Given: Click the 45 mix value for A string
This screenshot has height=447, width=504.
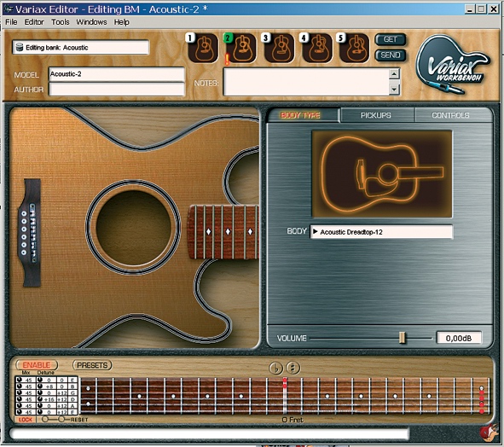Looking at the screenshot, I should 29,406.
